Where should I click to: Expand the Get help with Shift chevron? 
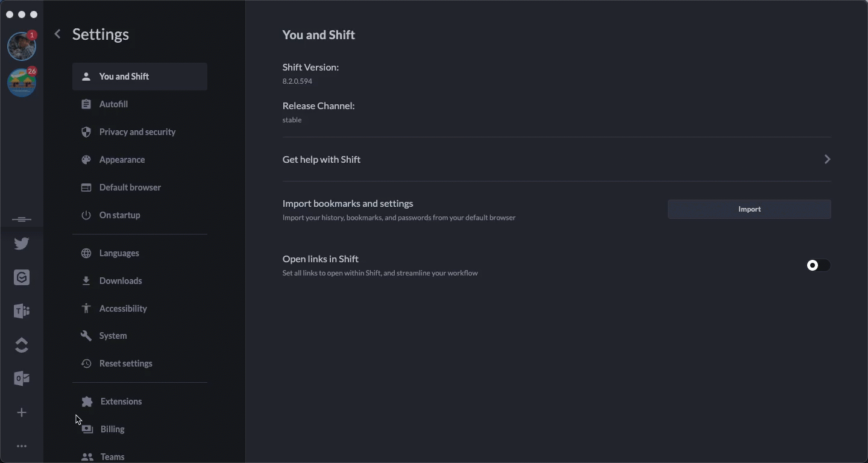click(827, 159)
